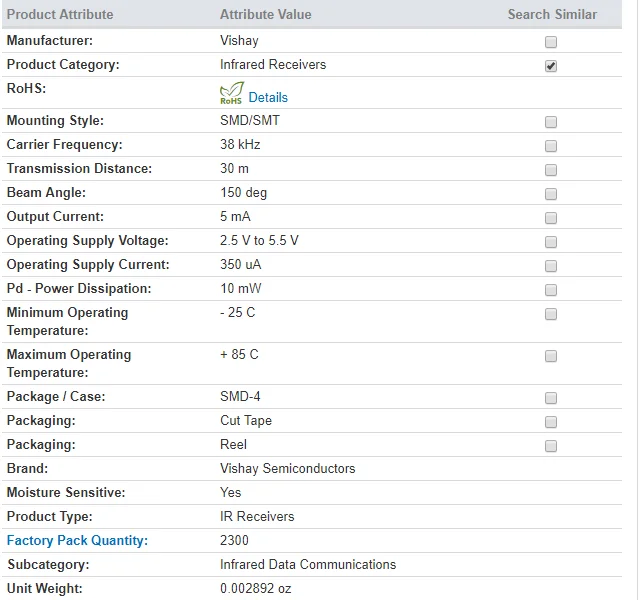This screenshot has width=643, height=600.
Task: Check the Manufacturer Vishay checkbox
Action: 551,42
